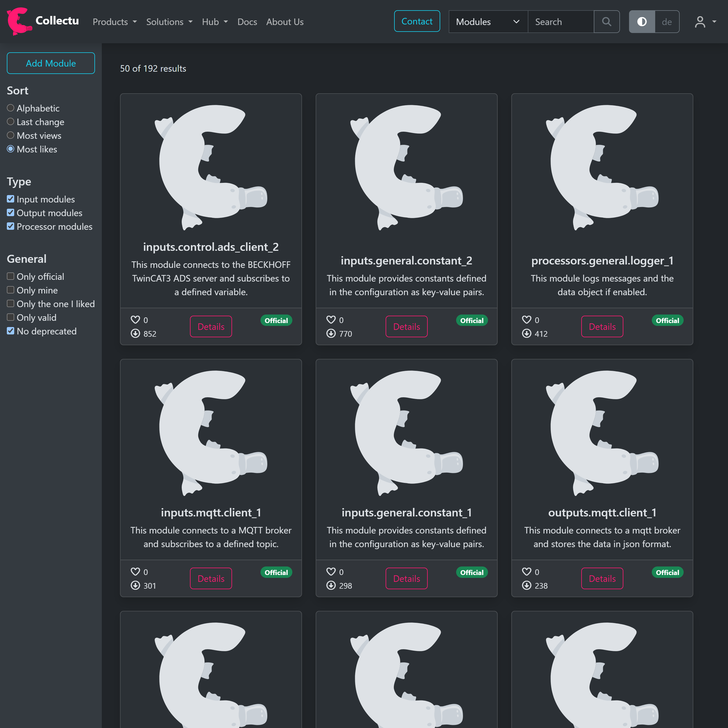Viewport: 728px width, 728px height.
Task: Expand the Solutions dropdown menu
Action: tap(169, 22)
